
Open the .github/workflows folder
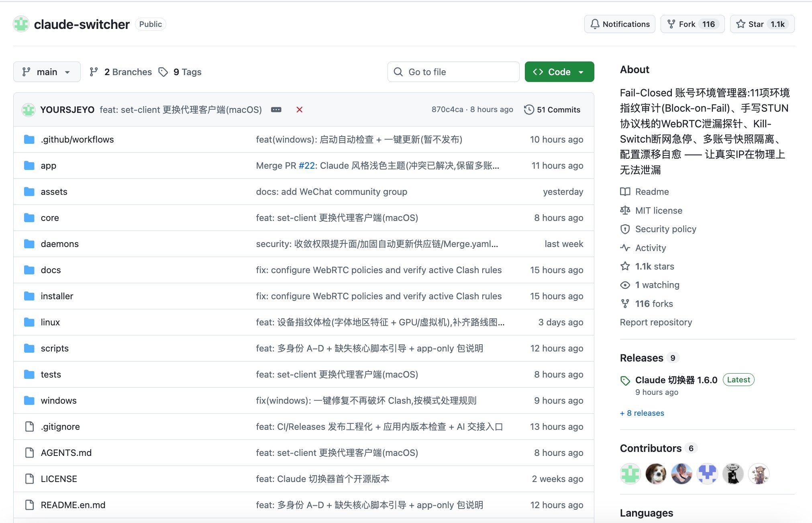tap(78, 139)
